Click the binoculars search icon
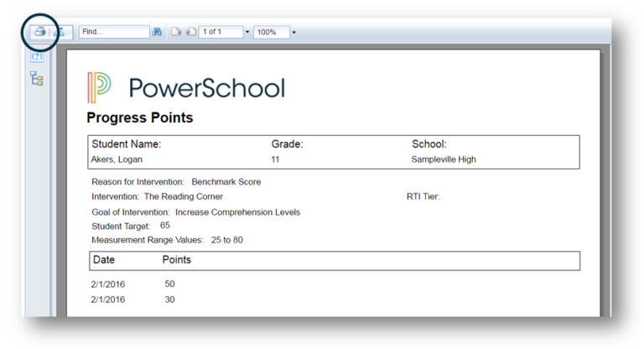This screenshot has height=349, width=644. (x=157, y=32)
